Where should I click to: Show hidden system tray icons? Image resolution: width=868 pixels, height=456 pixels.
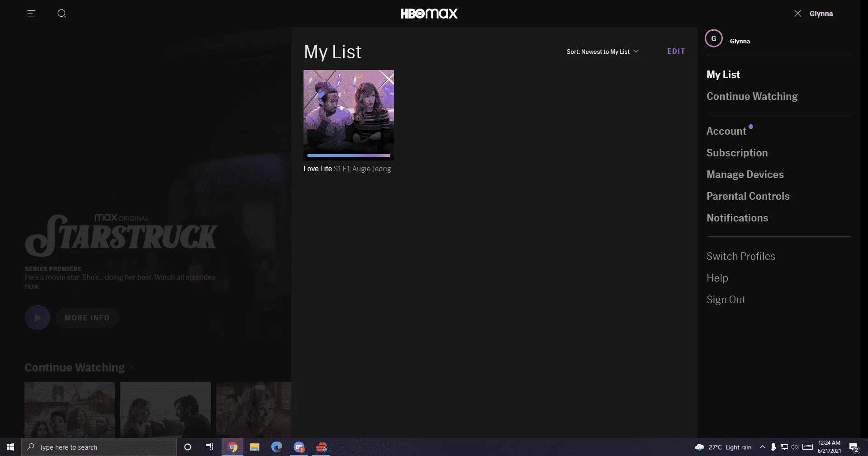(x=762, y=447)
